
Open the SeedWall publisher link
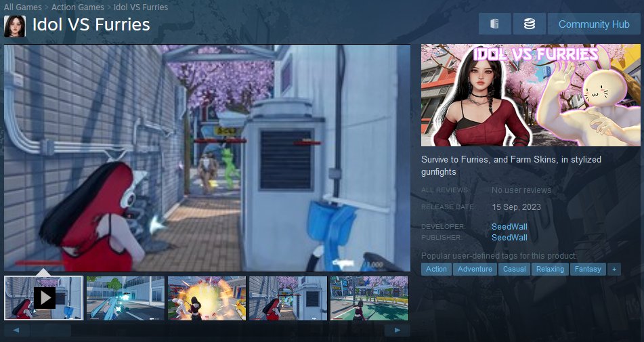pyautogui.click(x=509, y=237)
